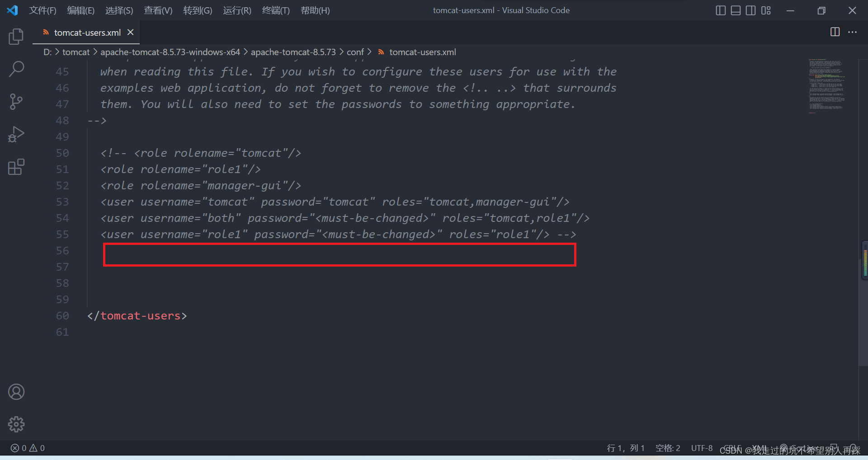Toggle secondary side bar layout button

tap(750, 10)
